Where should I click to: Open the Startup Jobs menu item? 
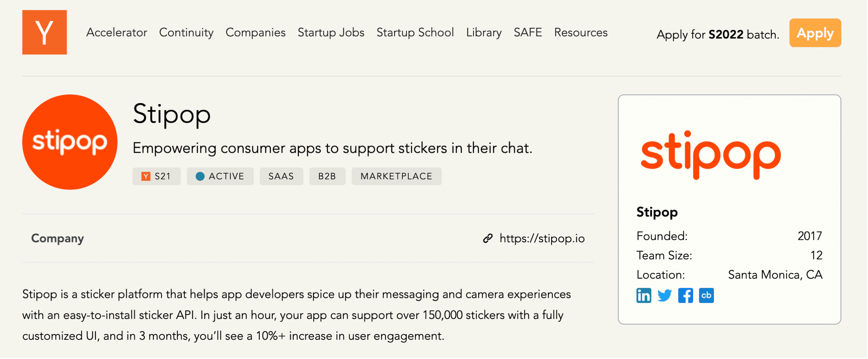pyautogui.click(x=331, y=33)
